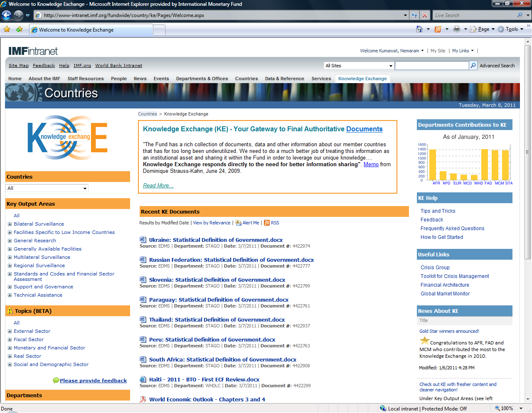Click the Read More link

click(158, 186)
